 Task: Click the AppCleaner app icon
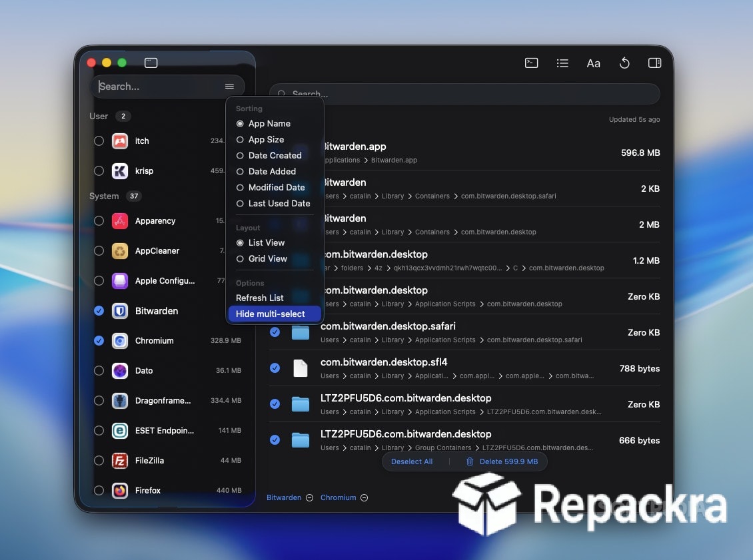coord(120,251)
